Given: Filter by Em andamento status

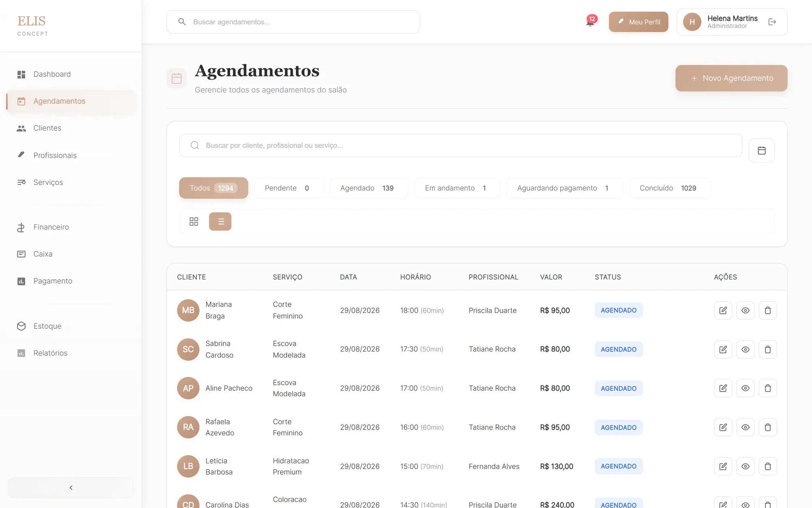Looking at the screenshot, I should coord(457,188).
